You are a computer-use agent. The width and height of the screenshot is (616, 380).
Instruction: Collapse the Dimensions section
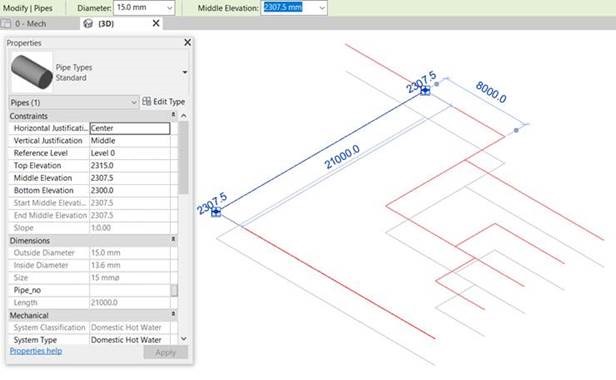pyautogui.click(x=173, y=239)
